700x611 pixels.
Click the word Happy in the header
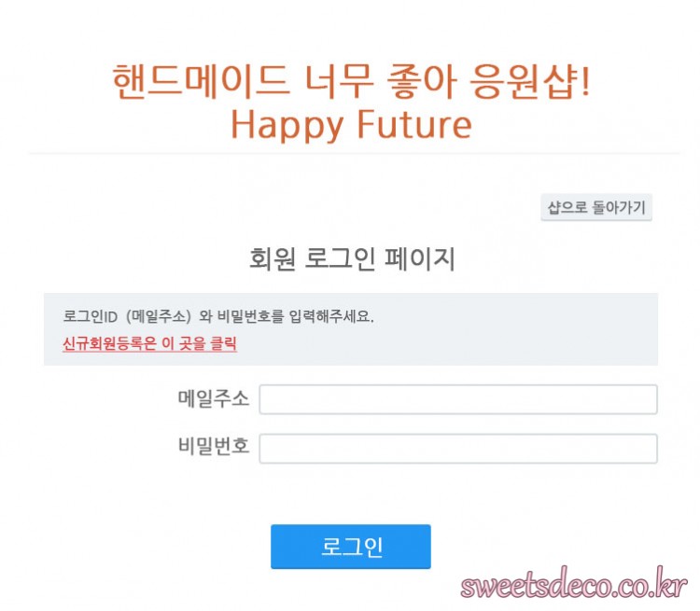pyautogui.click(x=287, y=126)
